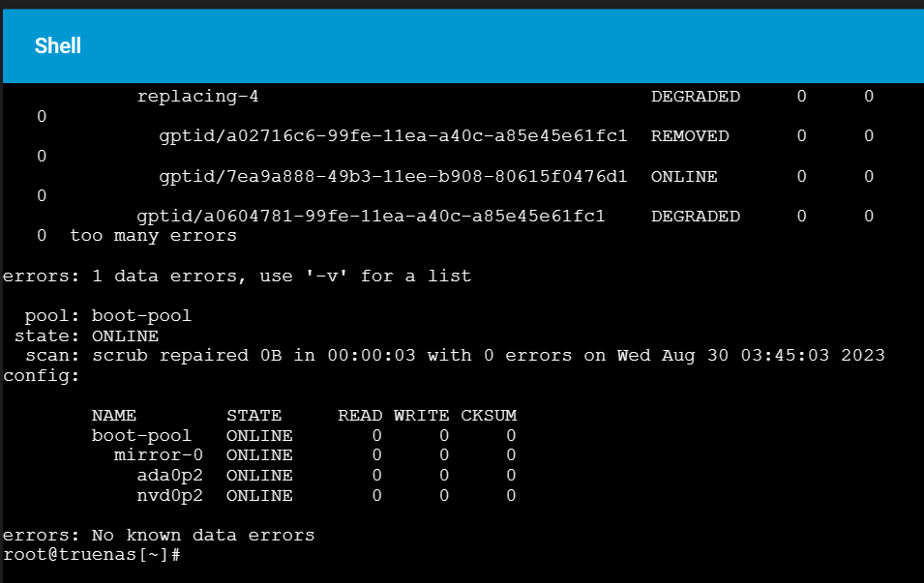Click the 'config:' label

coord(42,375)
